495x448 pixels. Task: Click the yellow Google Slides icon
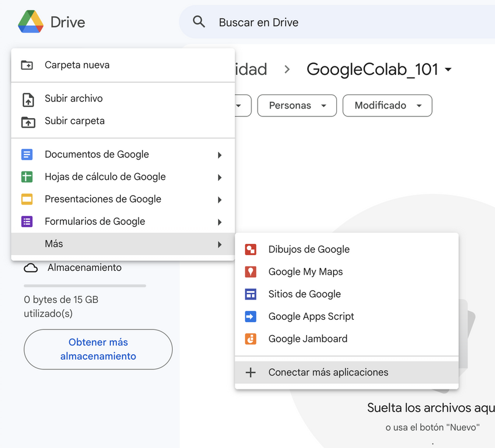click(27, 199)
